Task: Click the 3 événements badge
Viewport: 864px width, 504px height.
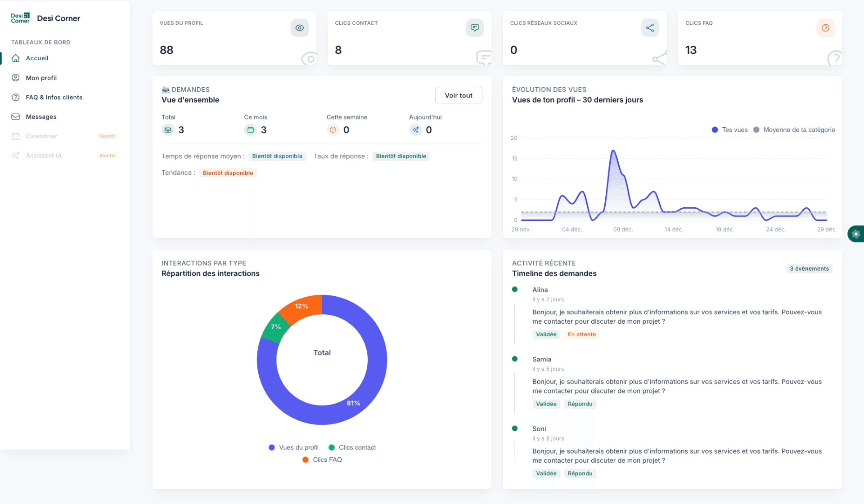Action: click(x=809, y=268)
